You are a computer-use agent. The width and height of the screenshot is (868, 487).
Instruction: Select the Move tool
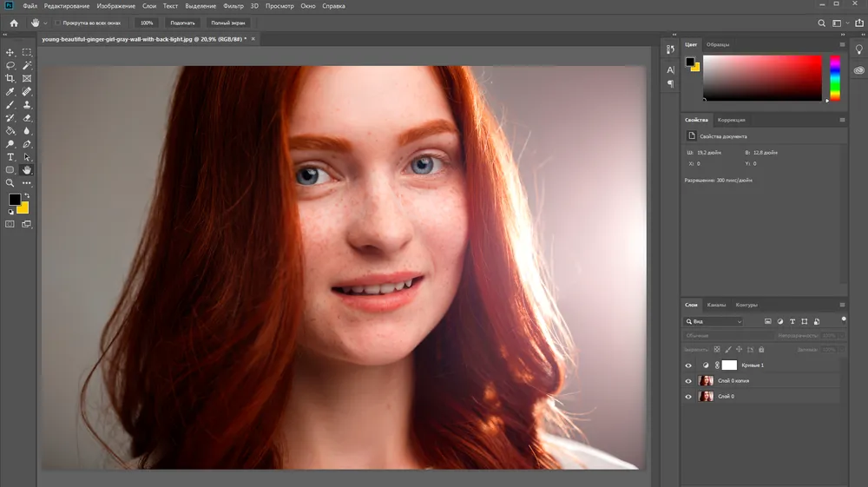coord(10,52)
